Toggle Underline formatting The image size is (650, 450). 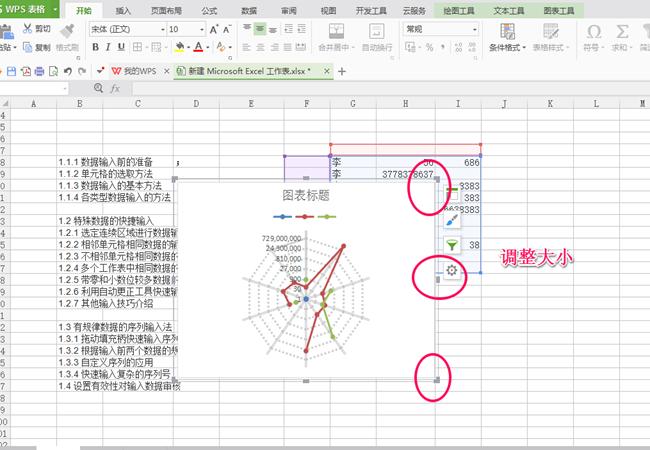point(121,47)
